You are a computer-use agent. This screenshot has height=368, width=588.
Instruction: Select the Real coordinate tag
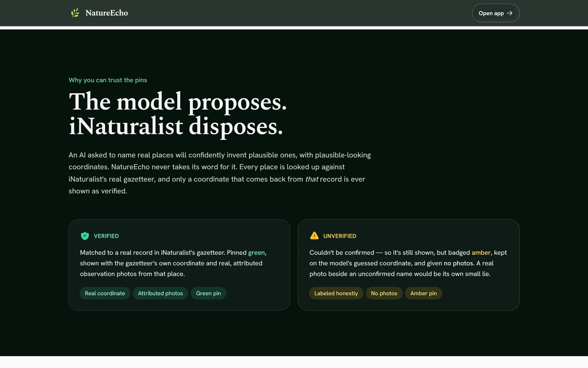click(105, 293)
